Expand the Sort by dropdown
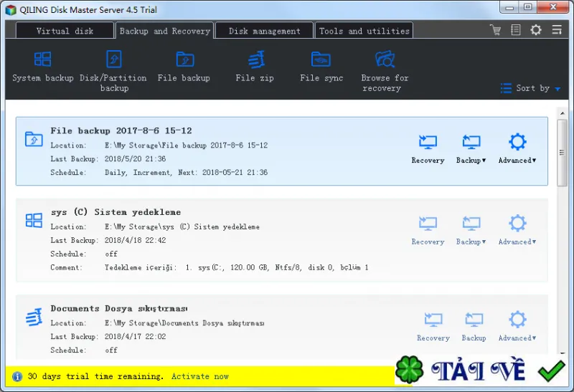The height and width of the screenshot is (392, 574). [530, 88]
